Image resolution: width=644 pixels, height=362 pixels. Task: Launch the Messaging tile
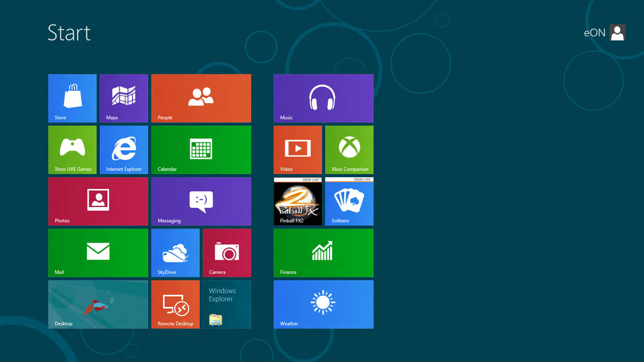click(x=201, y=202)
